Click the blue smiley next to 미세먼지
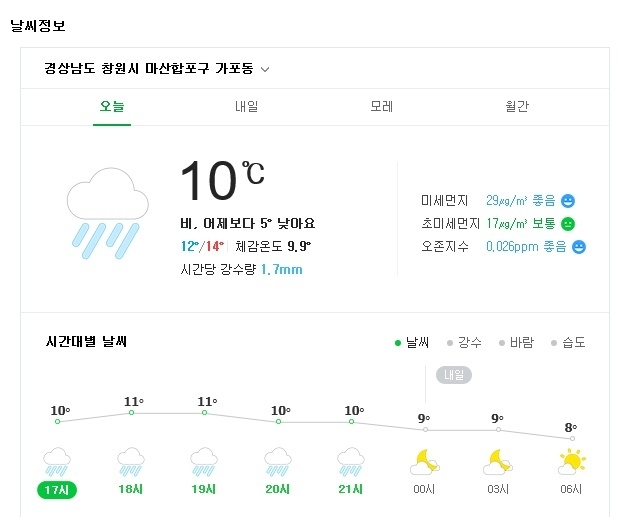 [x=568, y=200]
